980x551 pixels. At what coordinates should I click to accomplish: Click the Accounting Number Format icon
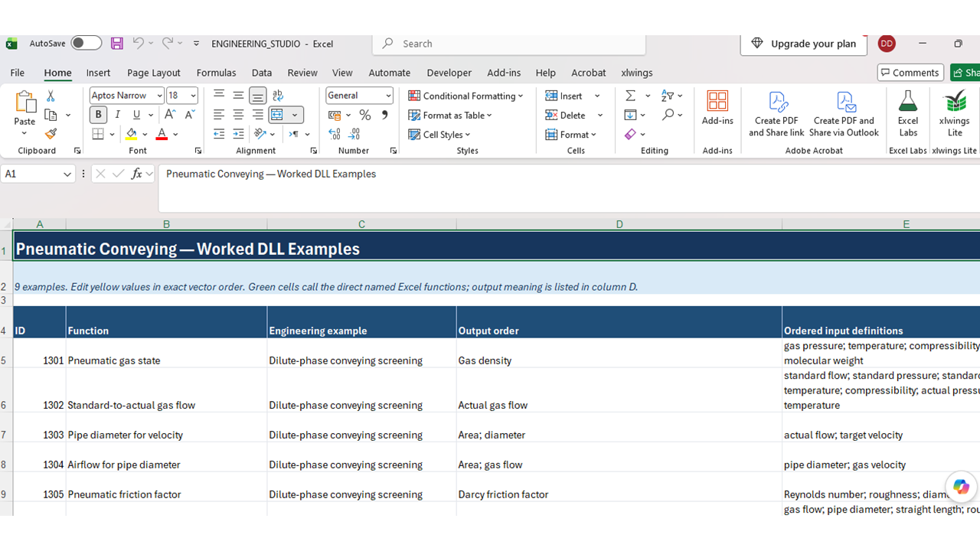tap(334, 115)
